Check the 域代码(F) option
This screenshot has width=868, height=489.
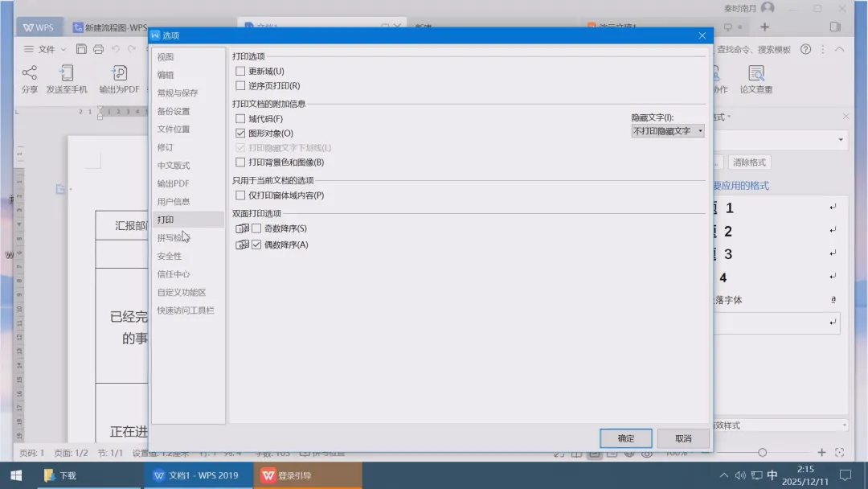pos(240,118)
